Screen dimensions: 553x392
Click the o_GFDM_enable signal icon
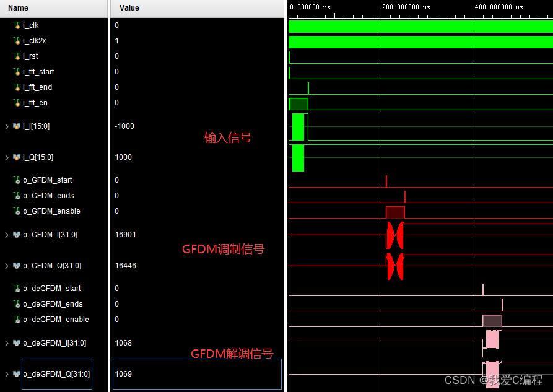tap(17, 211)
